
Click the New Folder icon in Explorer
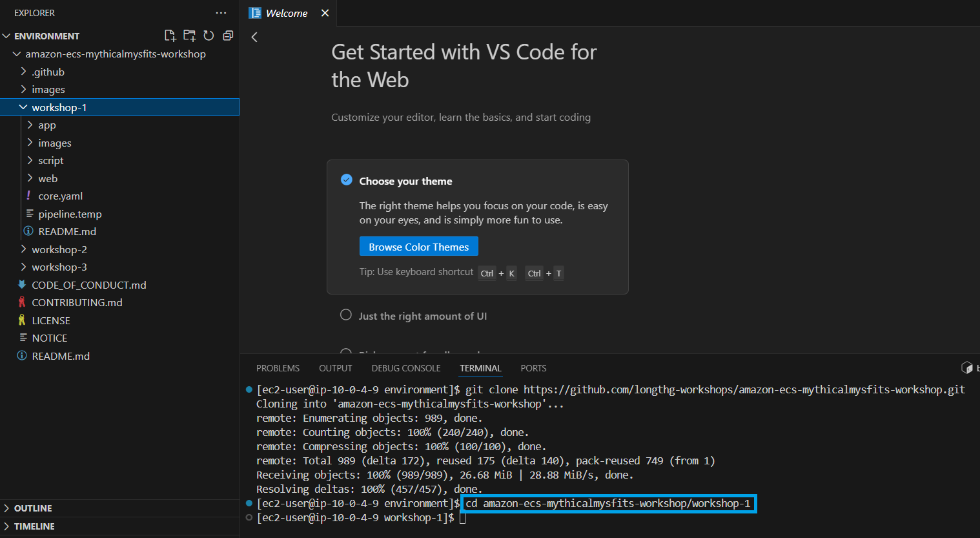(189, 36)
